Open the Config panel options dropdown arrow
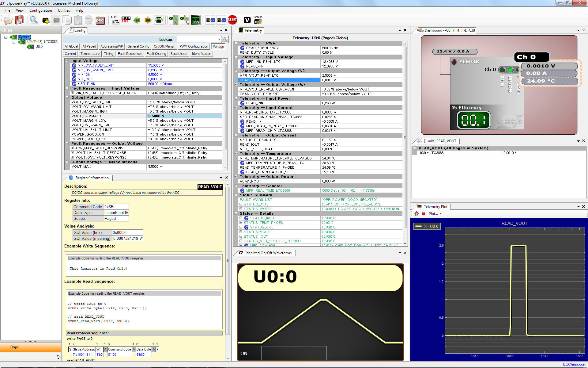The width and height of the screenshot is (588, 368). (221, 30)
